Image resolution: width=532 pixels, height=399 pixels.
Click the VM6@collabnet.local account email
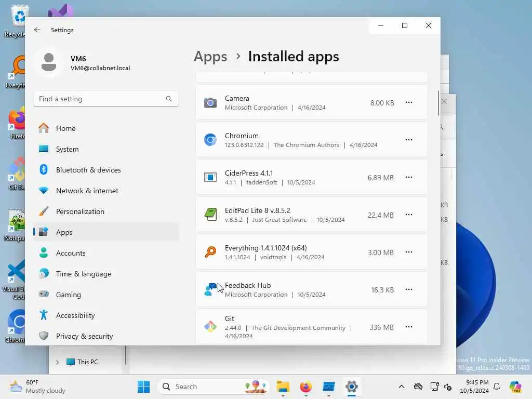point(100,68)
